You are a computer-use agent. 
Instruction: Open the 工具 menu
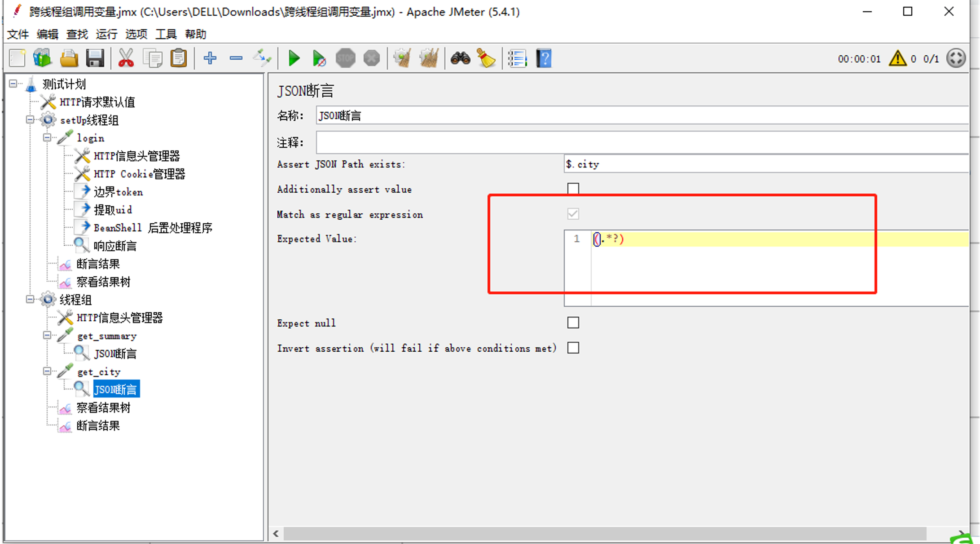click(x=166, y=34)
